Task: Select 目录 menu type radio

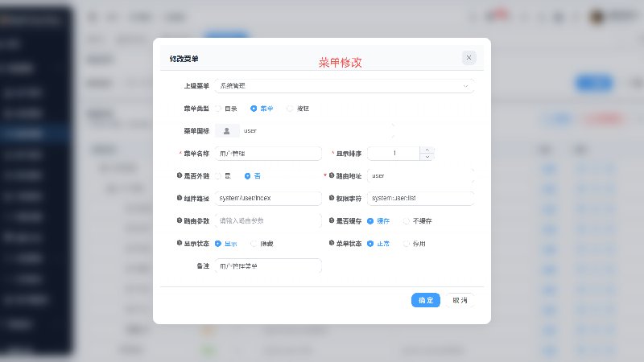Action: coord(227,109)
